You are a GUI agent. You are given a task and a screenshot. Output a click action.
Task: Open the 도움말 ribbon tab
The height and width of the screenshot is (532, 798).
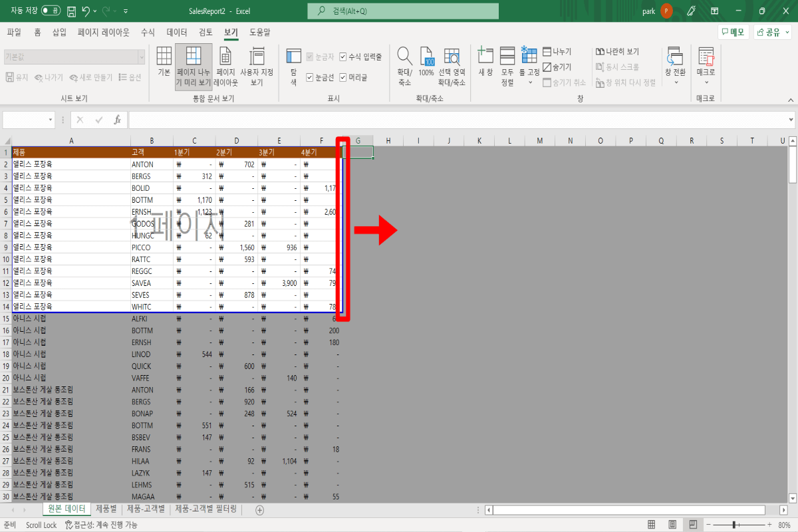(x=260, y=32)
